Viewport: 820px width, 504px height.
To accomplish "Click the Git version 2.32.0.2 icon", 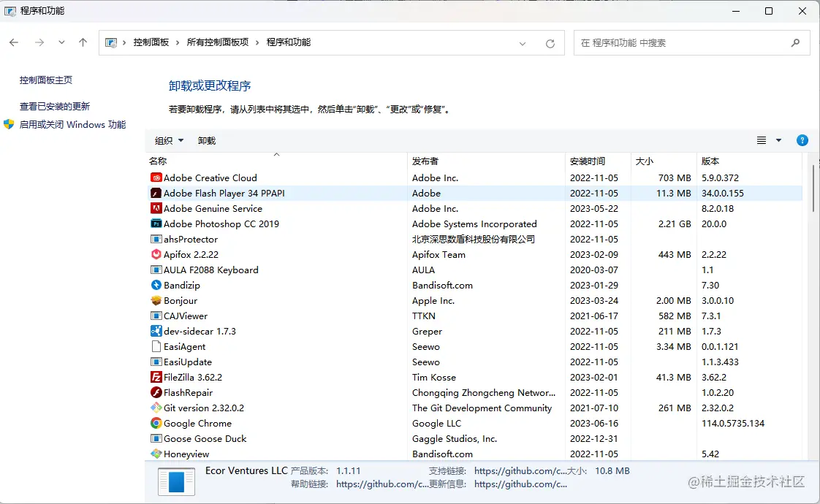I will [156, 408].
